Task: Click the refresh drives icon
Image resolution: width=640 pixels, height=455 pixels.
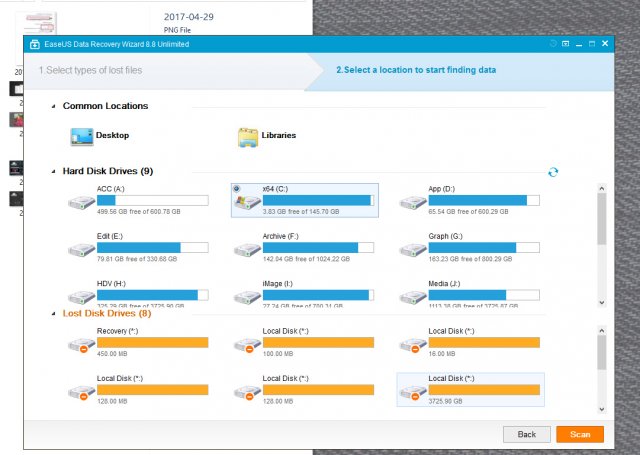Action: (x=553, y=172)
